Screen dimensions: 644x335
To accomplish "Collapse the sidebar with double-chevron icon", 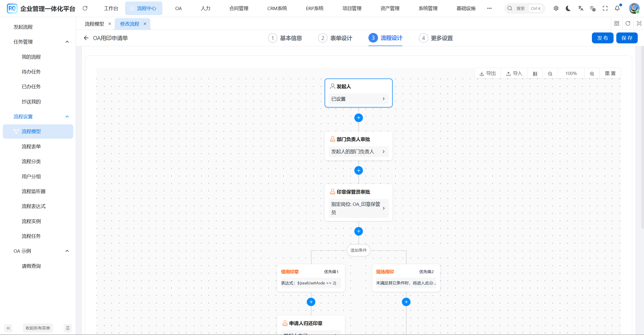I will pos(8,328).
